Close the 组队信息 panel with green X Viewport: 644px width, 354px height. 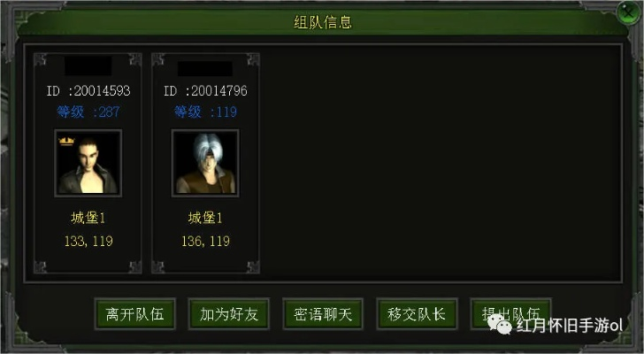tap(628, 13)
